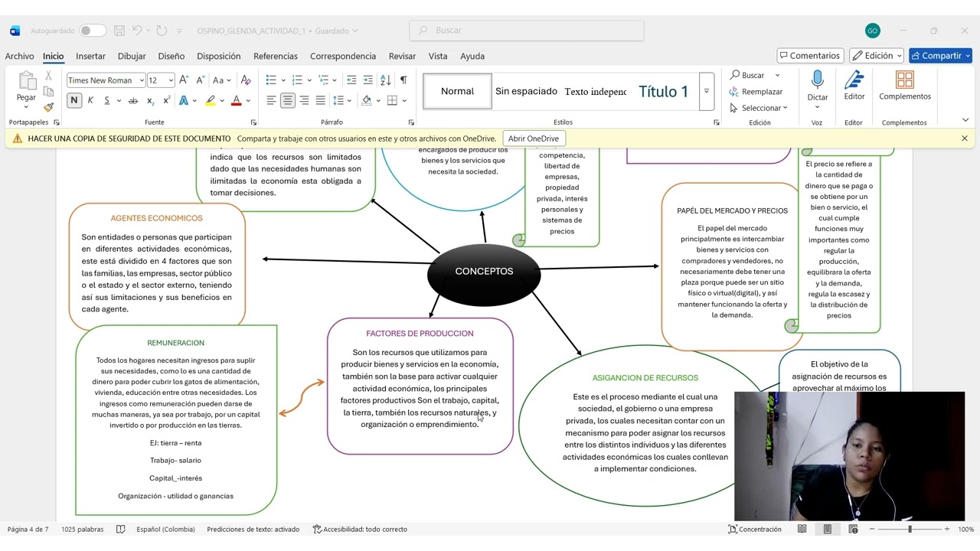Switch to web layout view icon
The width and height of the screenshot is (980, 551).
point(853,529)
